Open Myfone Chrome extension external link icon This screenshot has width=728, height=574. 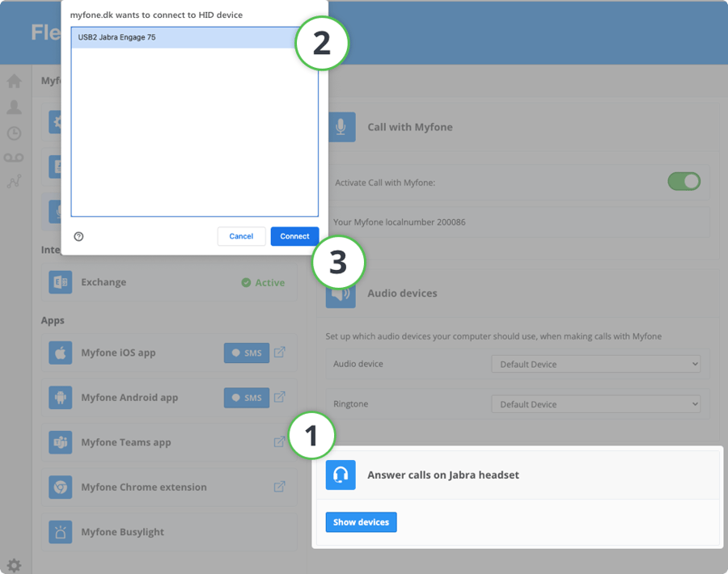pyautogui.click(x=279, y=487)
